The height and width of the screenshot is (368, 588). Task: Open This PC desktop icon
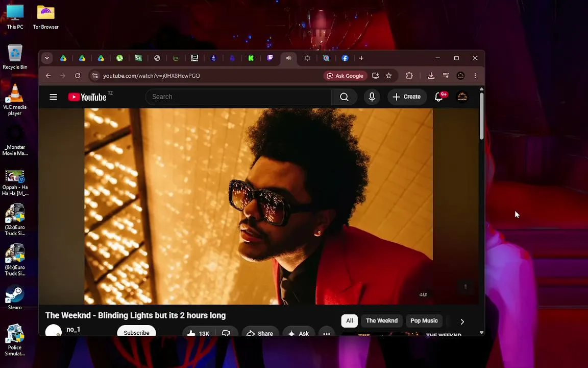tap(15, 17)
